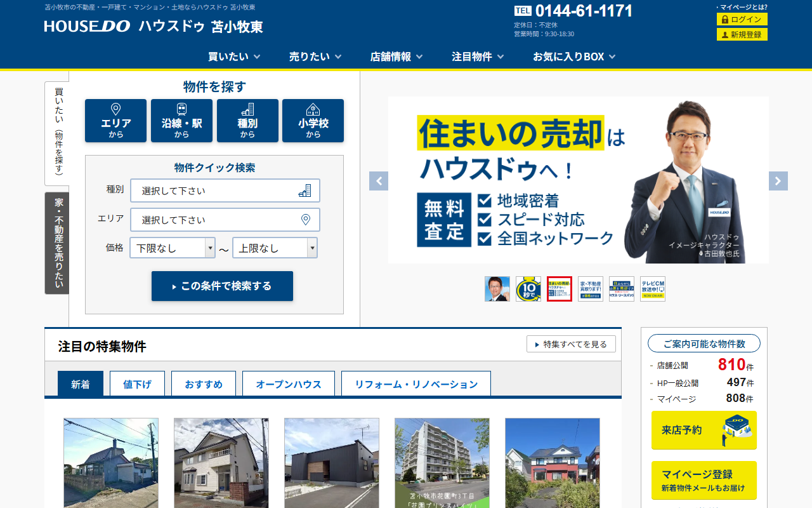Select the red-outlined 住まいの売却 carousel thumbnail
The width and height of the screenshot is (812, 508).
pyautogui.click(x=560, y=289)
